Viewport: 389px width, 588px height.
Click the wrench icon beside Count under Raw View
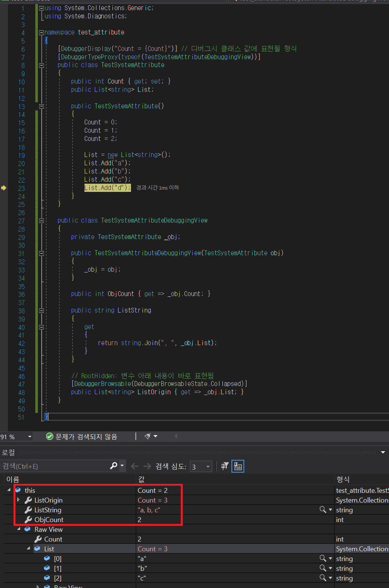coord(38,539)
